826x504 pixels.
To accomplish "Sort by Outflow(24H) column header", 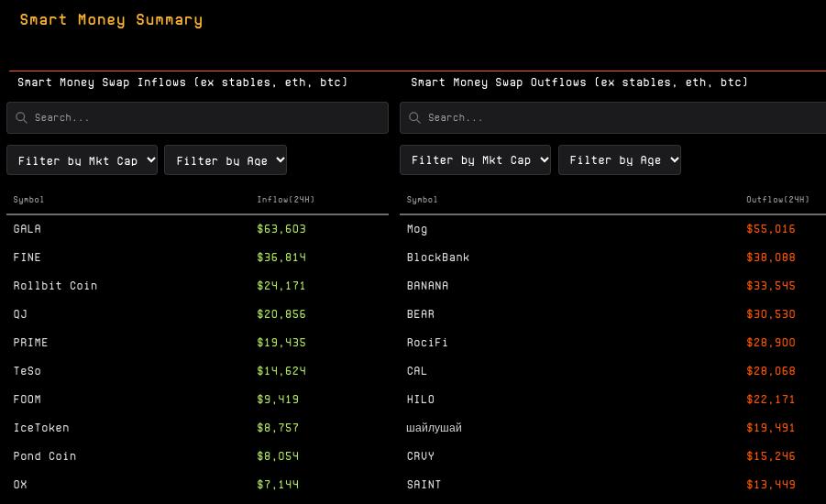I will tap(777, 200).
